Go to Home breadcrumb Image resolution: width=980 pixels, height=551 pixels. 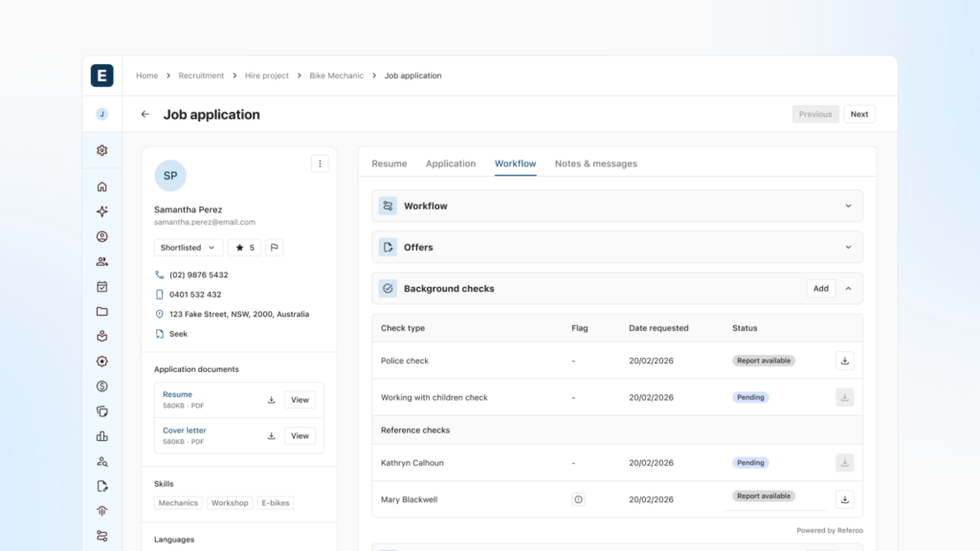pos(146,76)
